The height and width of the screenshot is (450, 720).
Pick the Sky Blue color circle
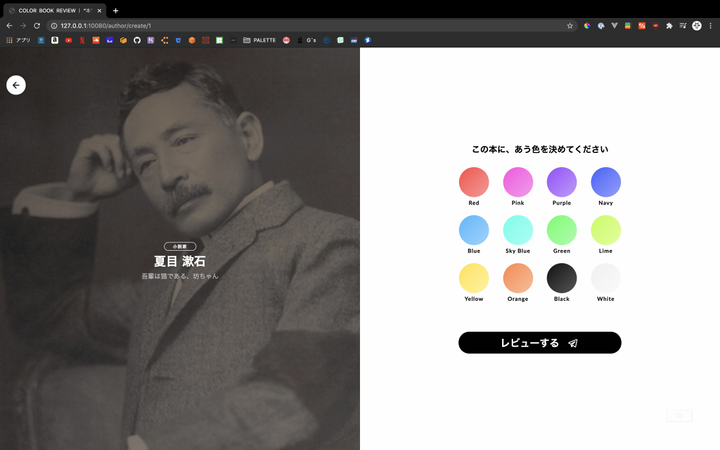click(518, 230)
